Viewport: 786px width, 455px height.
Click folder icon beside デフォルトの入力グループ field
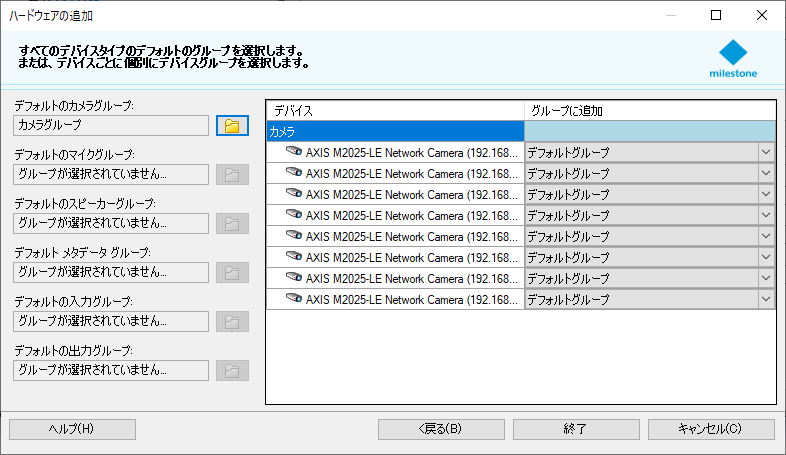pos(232,322)
